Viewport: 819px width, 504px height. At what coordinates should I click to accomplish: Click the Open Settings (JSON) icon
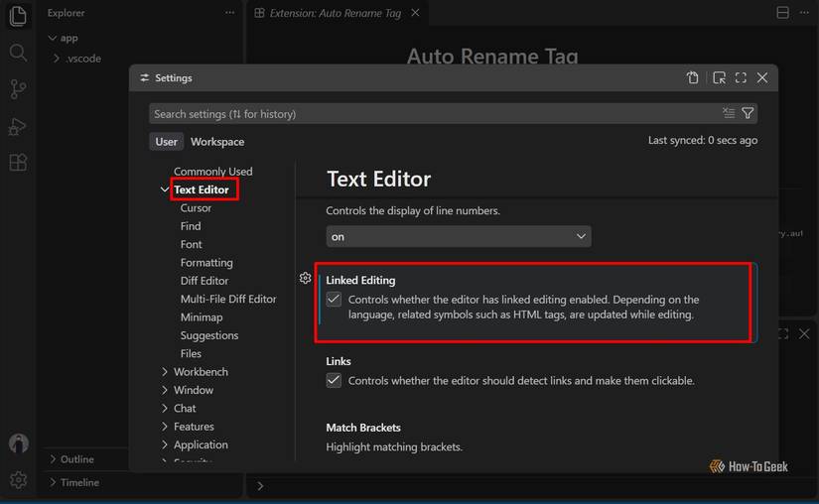(693, 77)
